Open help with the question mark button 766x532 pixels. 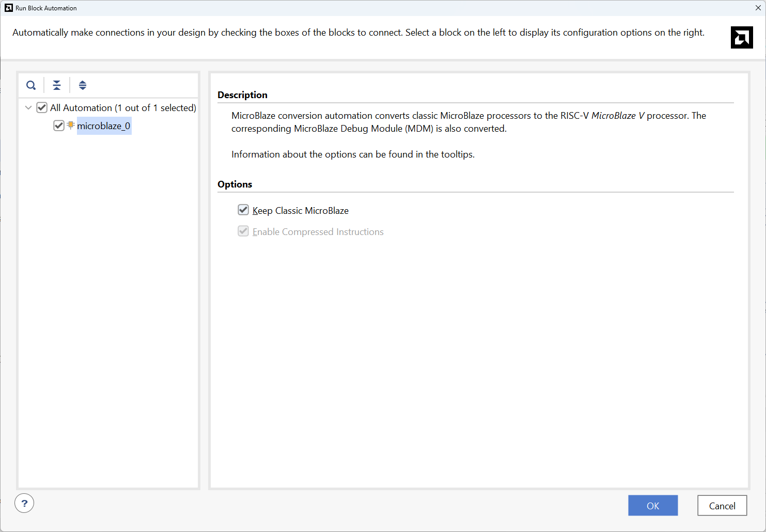tap(24, 503)
